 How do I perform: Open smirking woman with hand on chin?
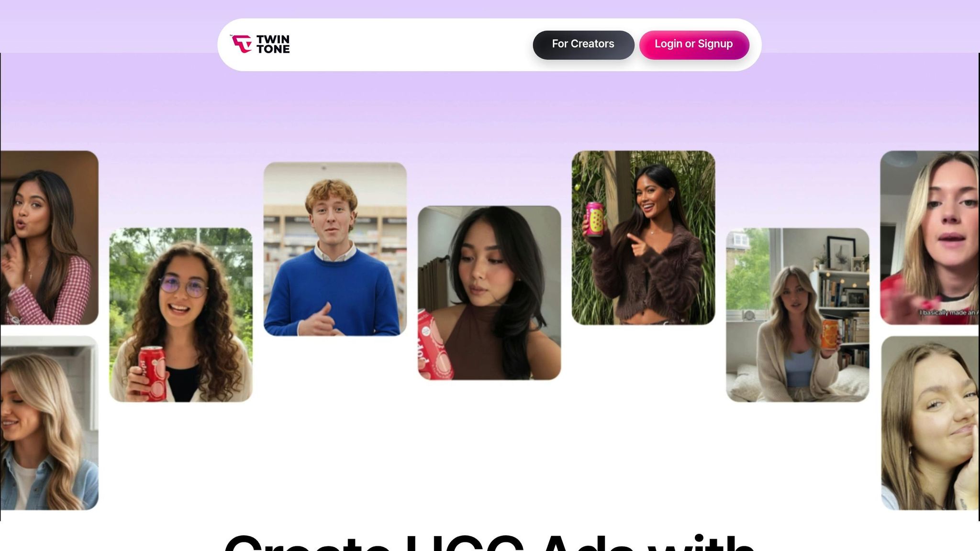point(930,423)
